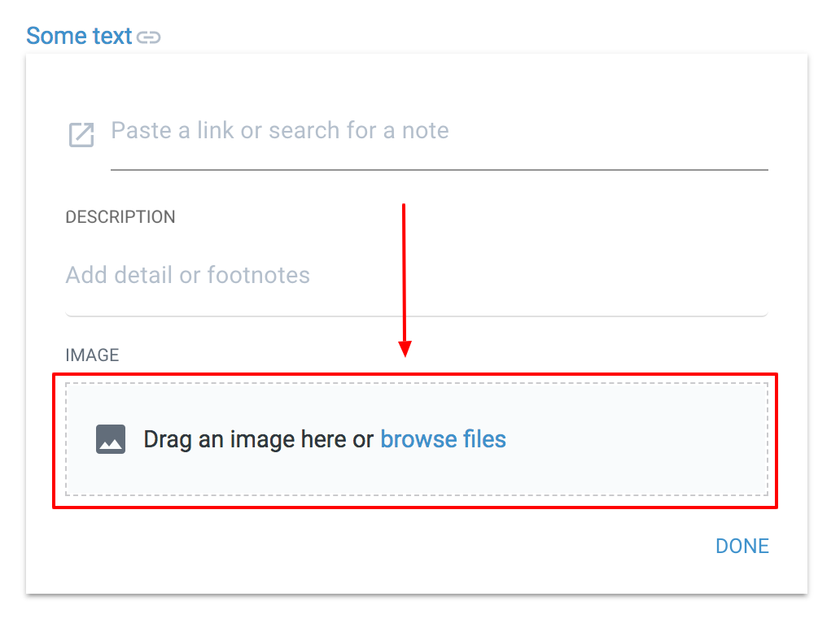Select the DESCRIPTION section label

(x=120, y=217)
